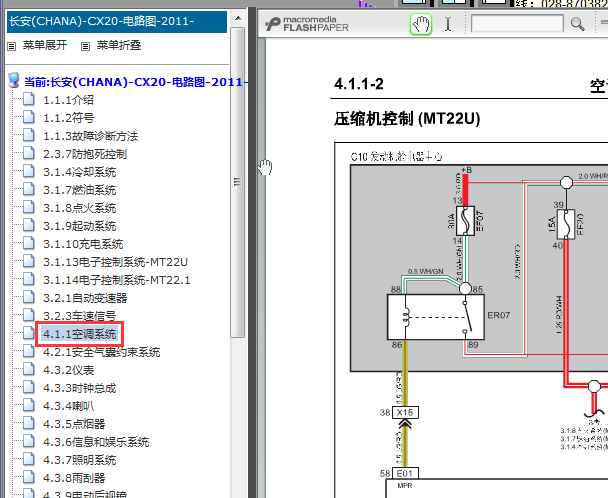Image resolution: width=608 pixels, height=498 pixels.
Task: Open 3.1.13电子控制系统-MT22U page
Action: (116, 262)
